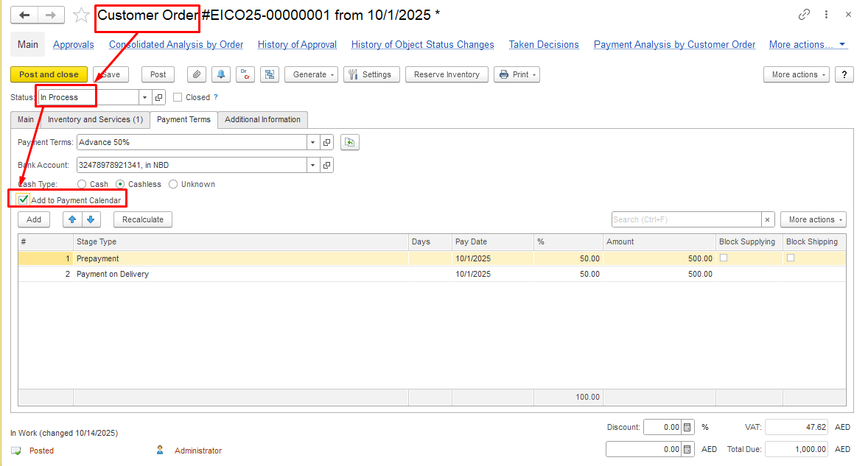Move row down with blue down arrow
The width and height of the screenshot is (868, 466).
(91, 219)
